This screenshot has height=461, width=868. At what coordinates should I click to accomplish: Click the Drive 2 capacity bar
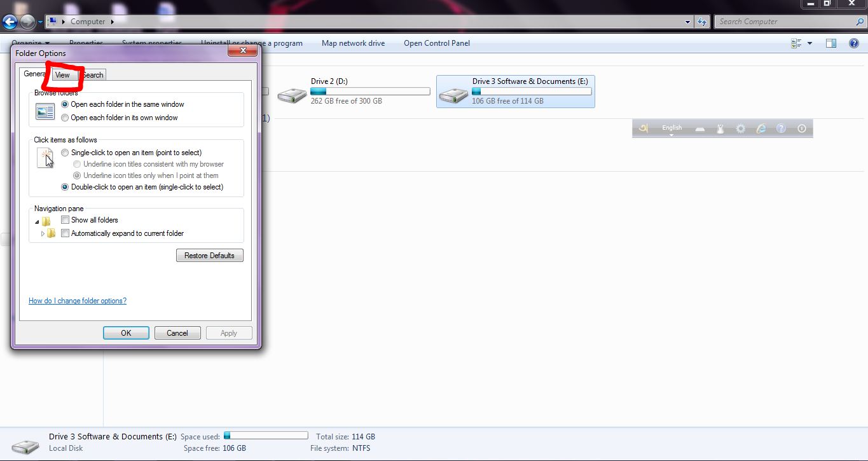point(370,91)
